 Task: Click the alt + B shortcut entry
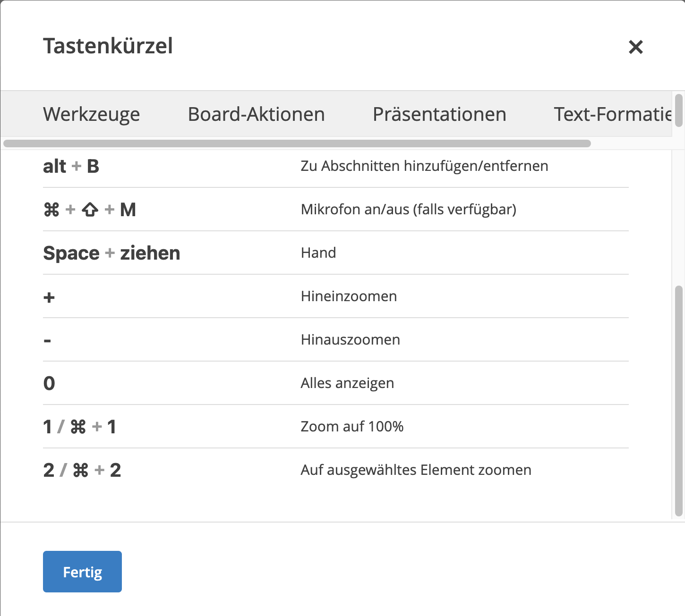71,166
